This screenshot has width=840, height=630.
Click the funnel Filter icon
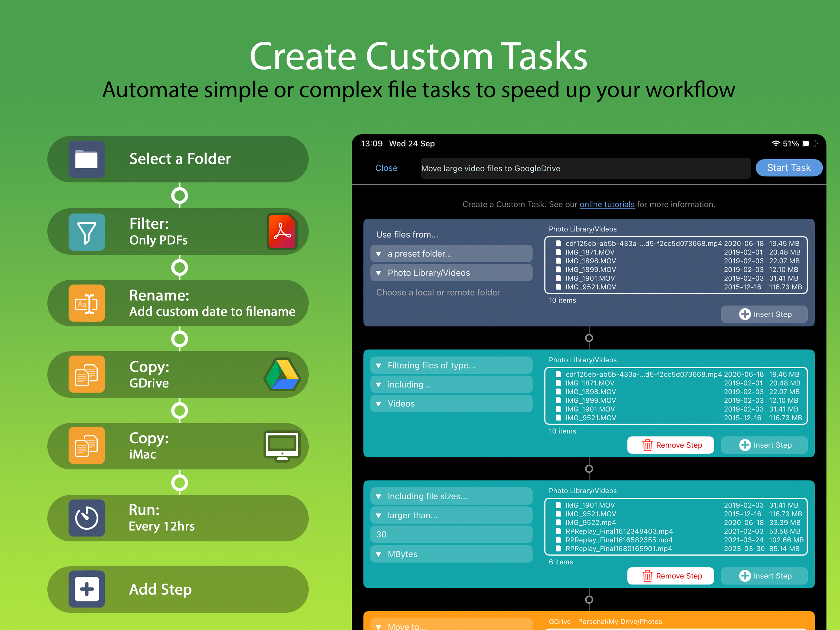point(87,232)
